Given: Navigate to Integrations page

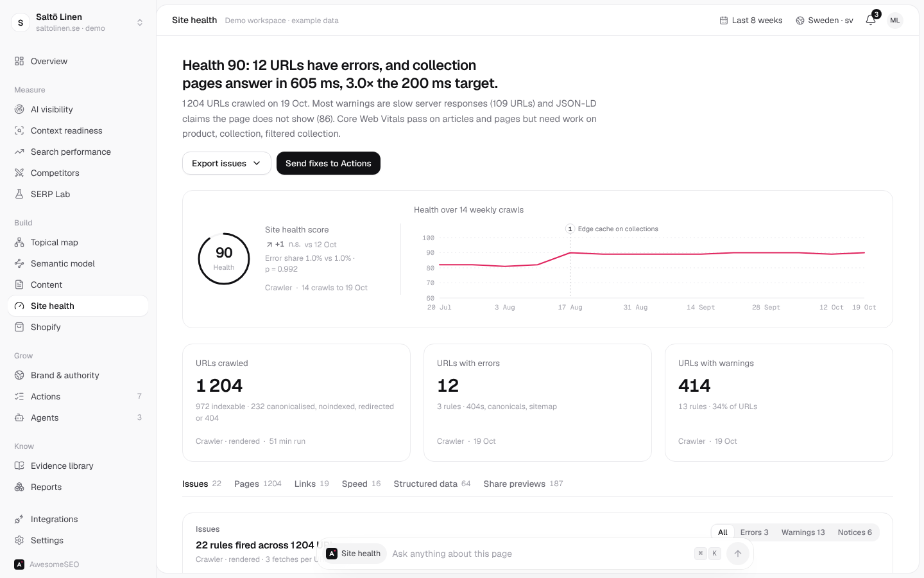Looking at the screenshot, I should tap(78, 519).
